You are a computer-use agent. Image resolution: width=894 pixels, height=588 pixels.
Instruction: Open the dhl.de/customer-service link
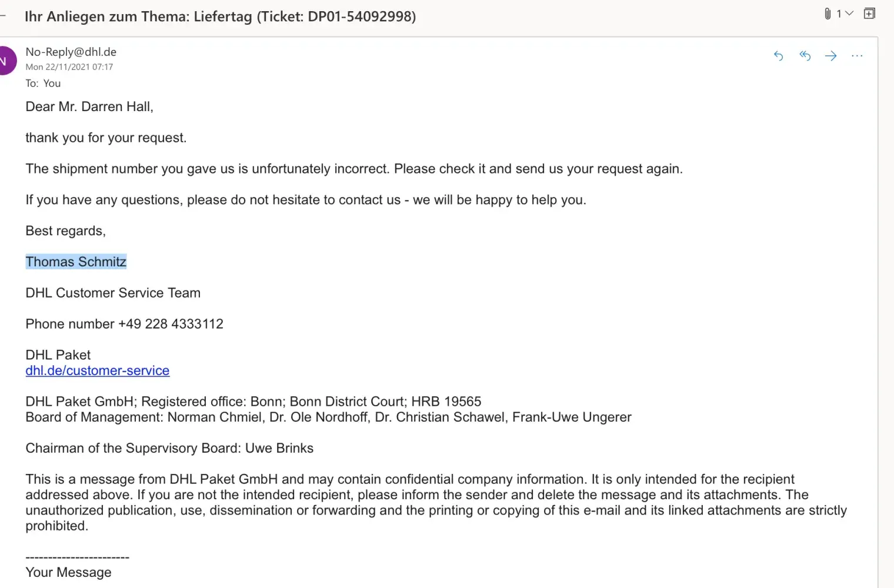tap(98, 370)
